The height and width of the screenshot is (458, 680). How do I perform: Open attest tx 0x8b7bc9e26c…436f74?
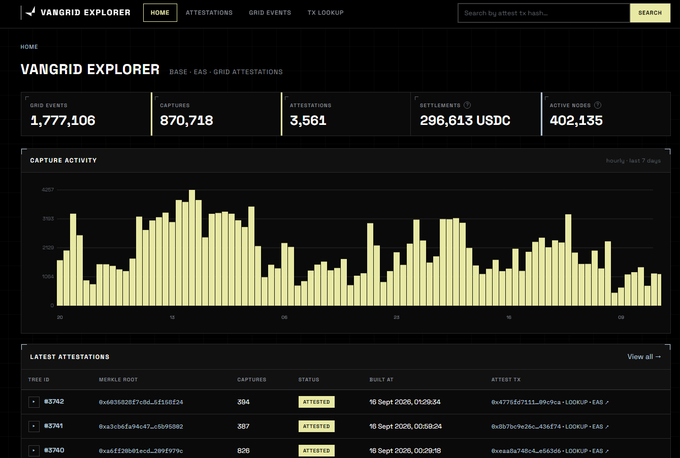526,426
